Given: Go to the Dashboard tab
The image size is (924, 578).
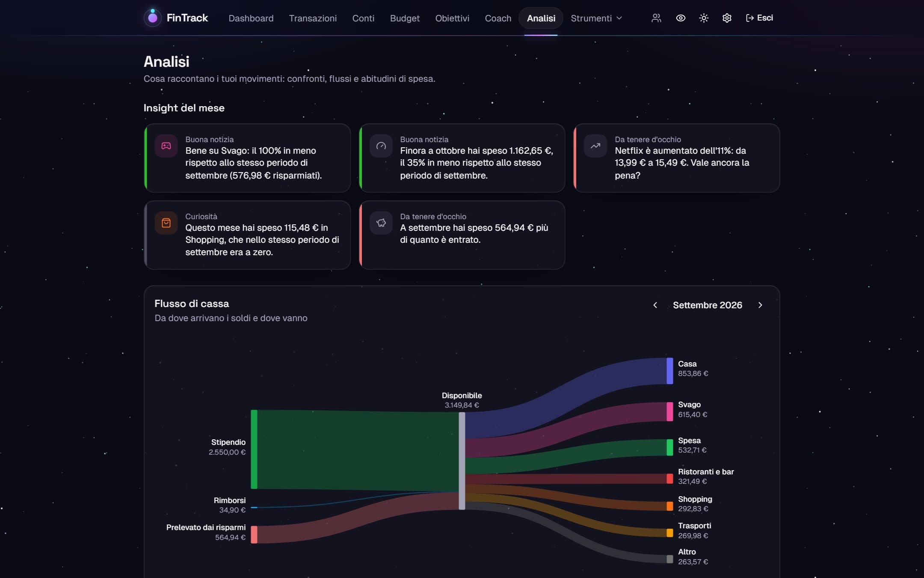Looking at the screenshot, I should click(251, 18).
